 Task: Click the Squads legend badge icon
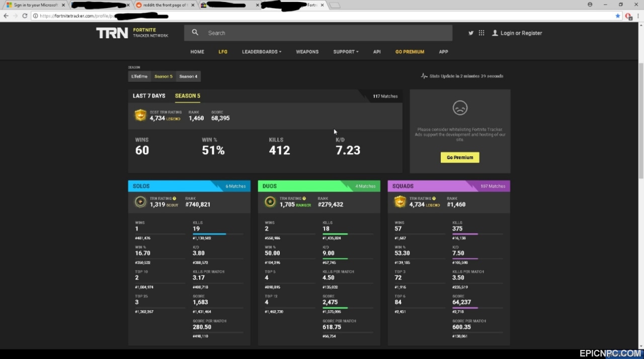tap(400, 202)
